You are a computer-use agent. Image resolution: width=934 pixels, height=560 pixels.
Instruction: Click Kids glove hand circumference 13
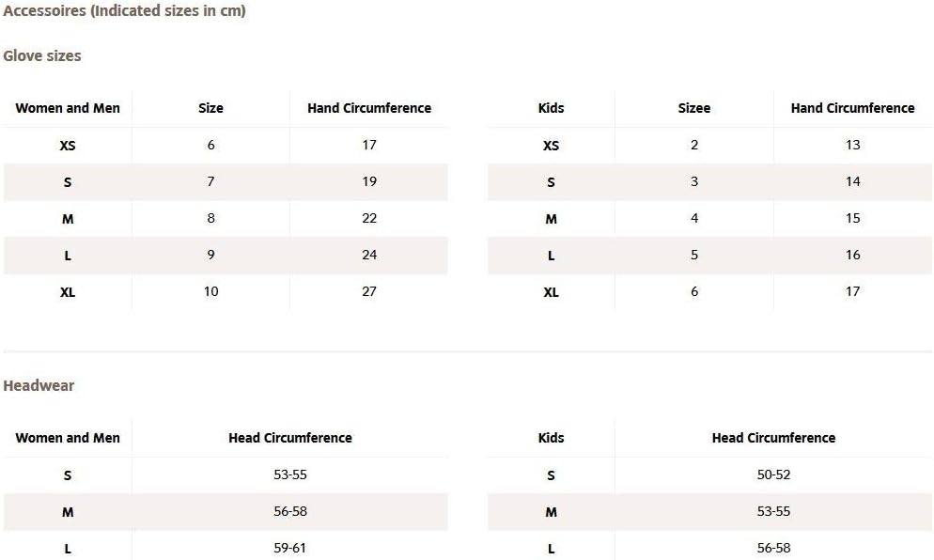click(852, 145)
